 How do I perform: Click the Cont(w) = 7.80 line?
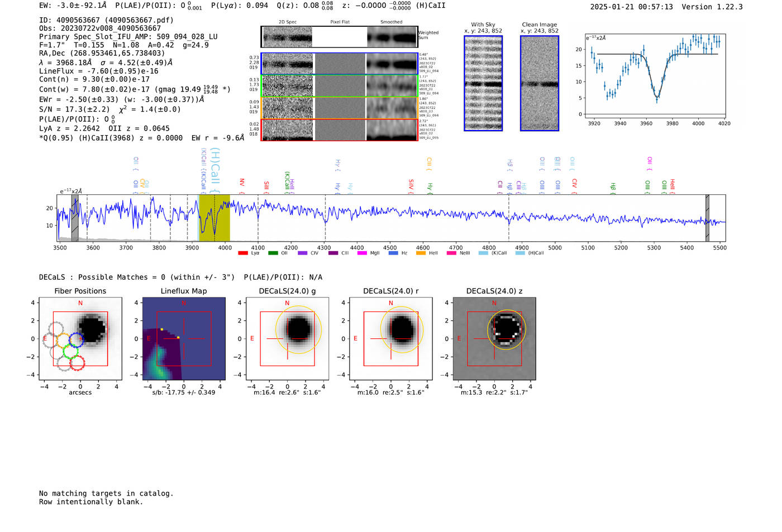tap(135, 89)
